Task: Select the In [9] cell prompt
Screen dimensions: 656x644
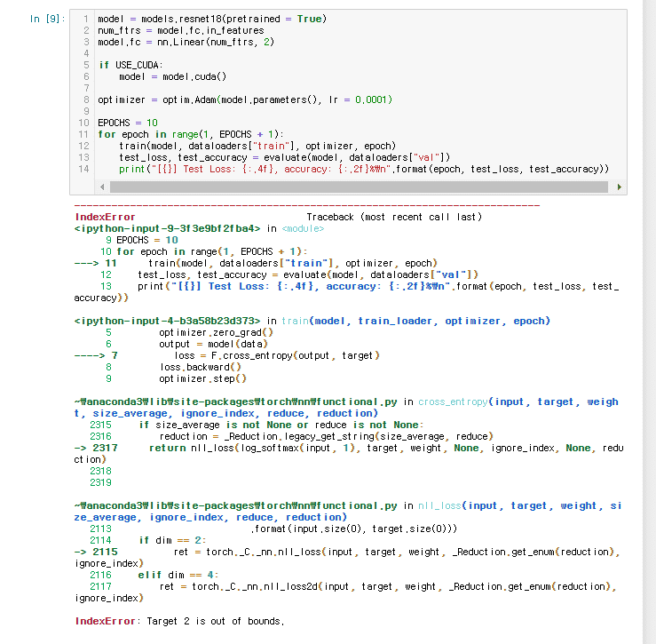Action: (47, 19)
